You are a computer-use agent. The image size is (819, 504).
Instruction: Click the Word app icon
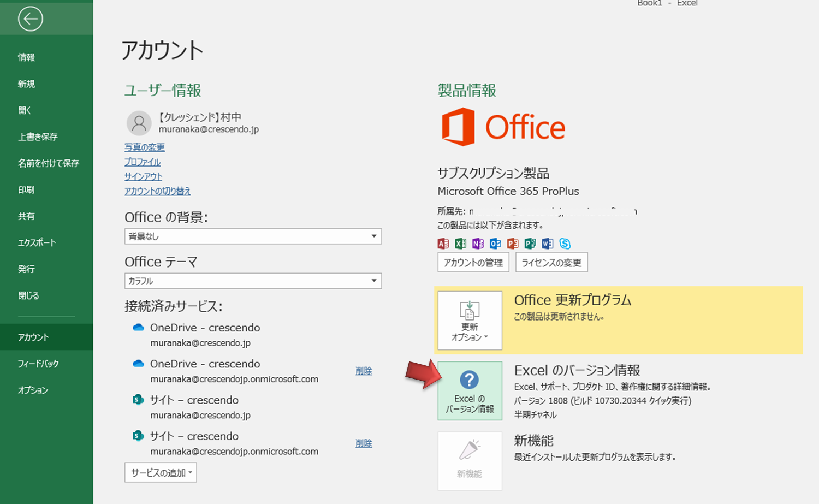[548, 244]
